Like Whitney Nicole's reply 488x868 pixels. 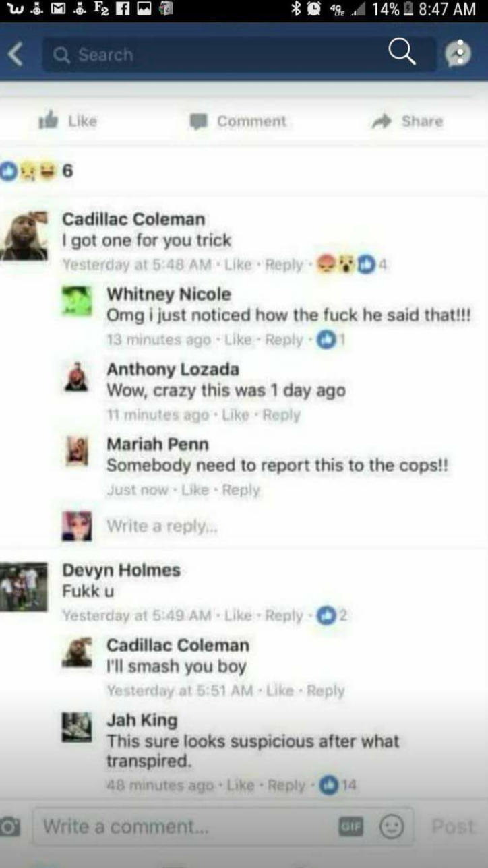pos(237,340)
